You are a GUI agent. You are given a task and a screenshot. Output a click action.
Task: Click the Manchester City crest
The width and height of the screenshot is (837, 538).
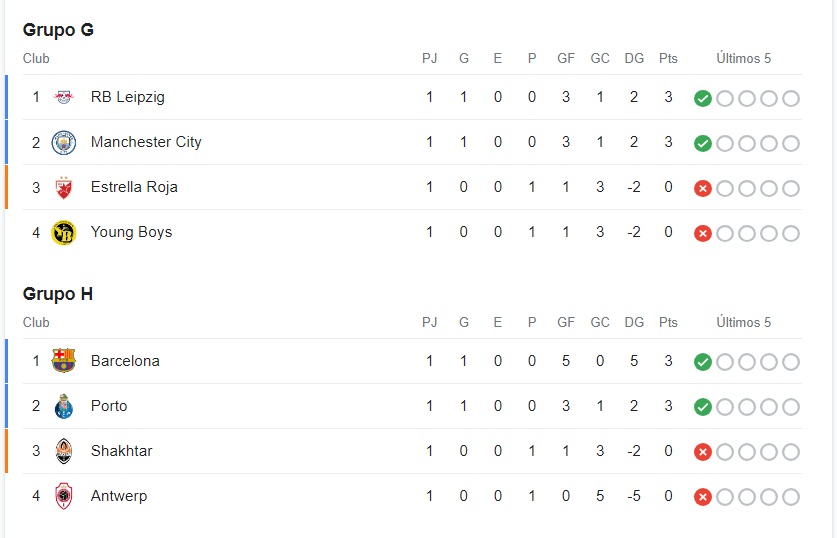pos(64,143)
